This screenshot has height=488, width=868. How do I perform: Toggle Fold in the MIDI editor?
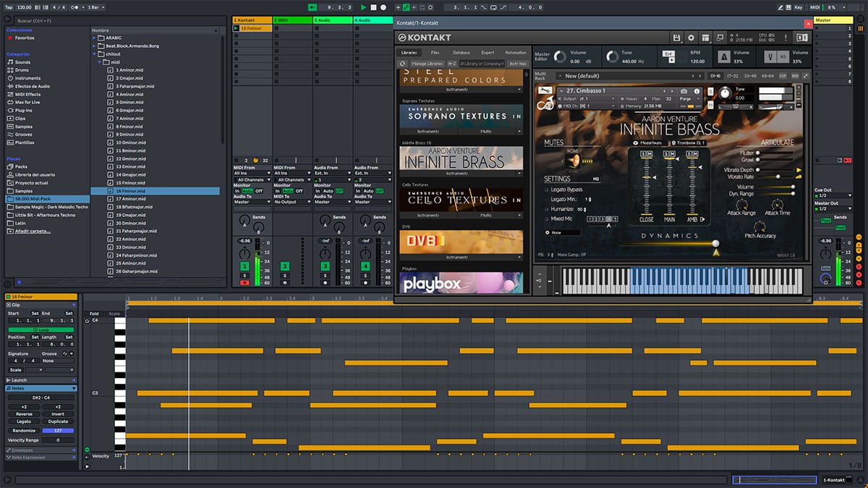coord(93,314)
